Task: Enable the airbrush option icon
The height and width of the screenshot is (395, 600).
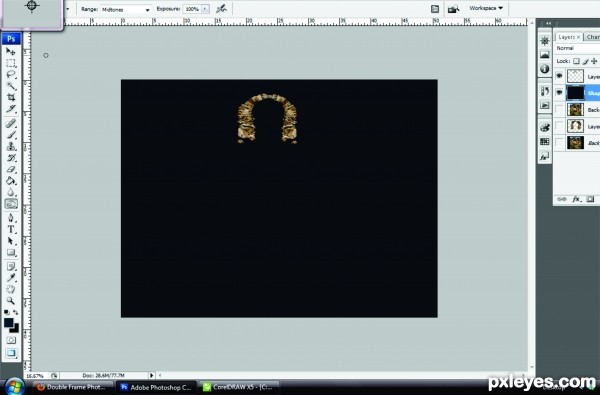Action: pyautogui.click(x=221, y=9)
